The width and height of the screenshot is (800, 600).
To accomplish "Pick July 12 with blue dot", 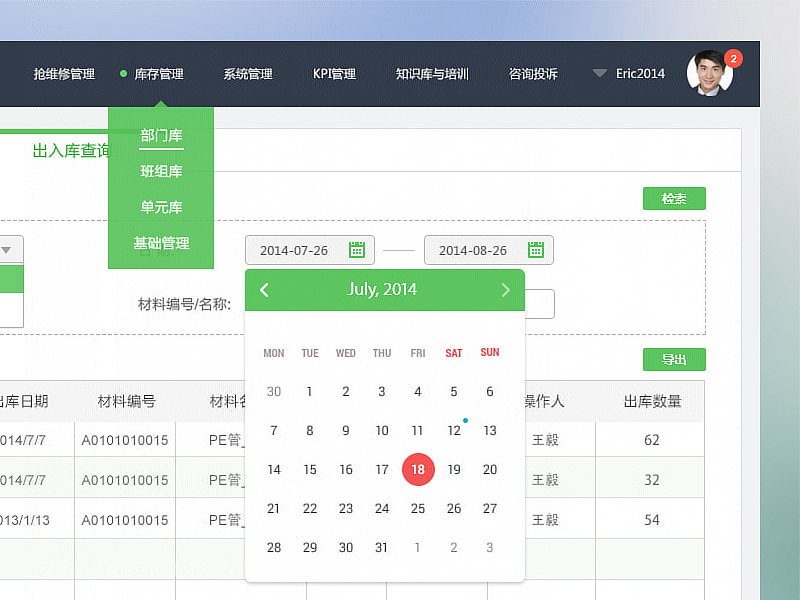I will click(x=454, y=431).
